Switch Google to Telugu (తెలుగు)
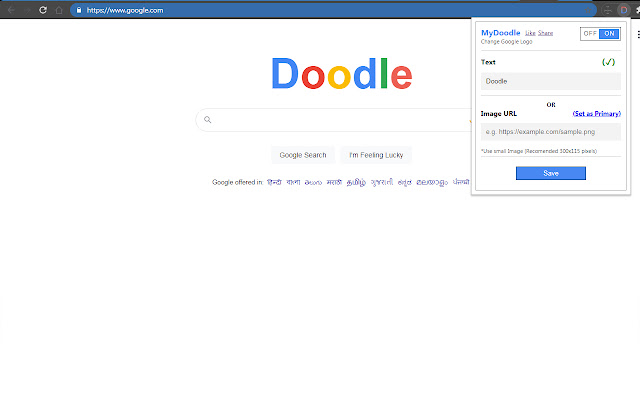 tap(313, 182)
